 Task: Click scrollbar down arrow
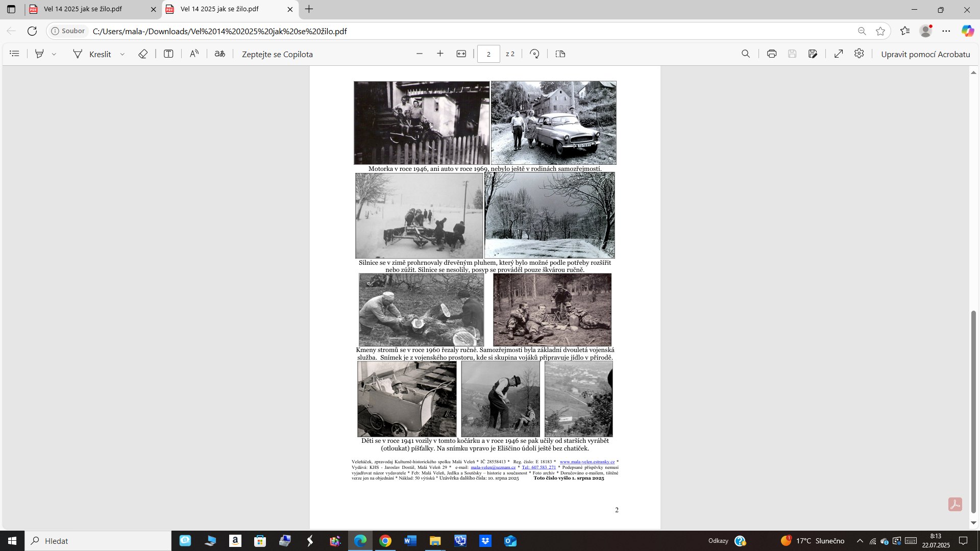[973, 523]
